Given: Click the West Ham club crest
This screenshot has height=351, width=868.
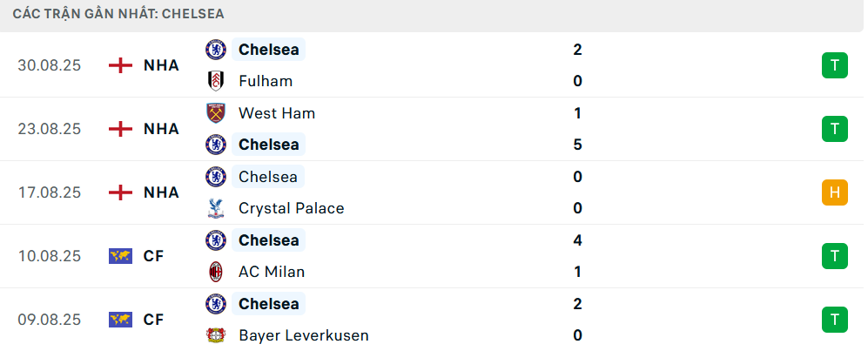Looking at the screenshot, I should point(215,113).
